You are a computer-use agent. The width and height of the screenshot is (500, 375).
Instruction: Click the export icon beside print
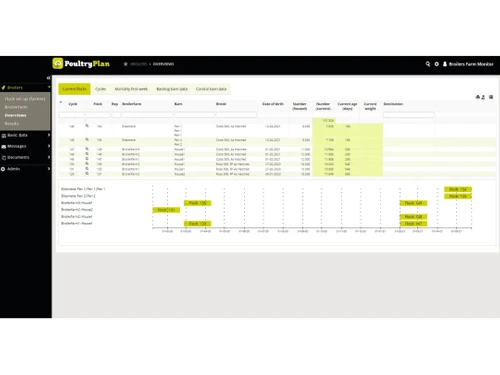pos(483,97)
